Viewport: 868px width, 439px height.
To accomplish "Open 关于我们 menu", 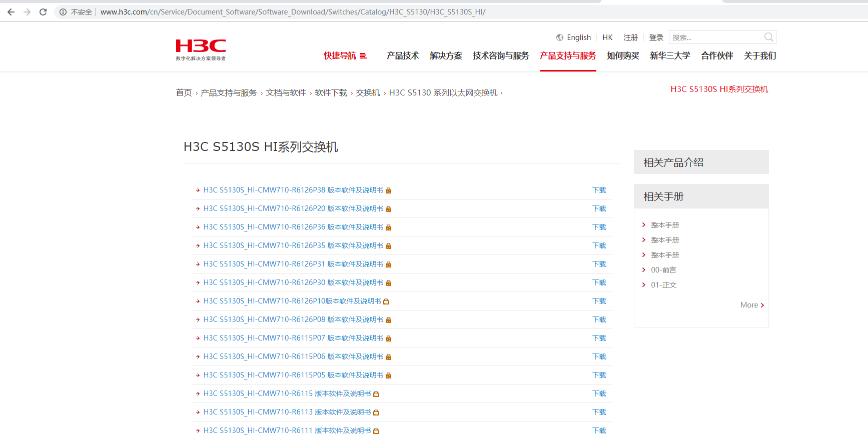I will [x=760, y=55].
